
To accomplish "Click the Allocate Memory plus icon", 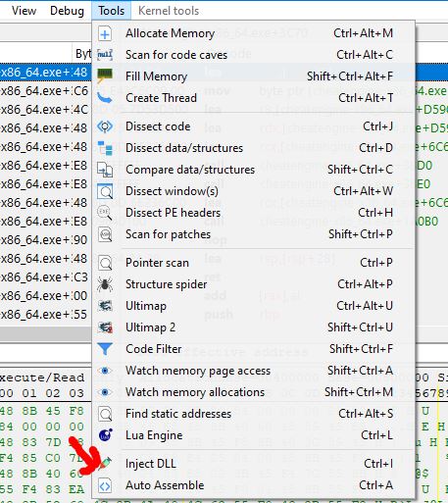I will [105, 33].
